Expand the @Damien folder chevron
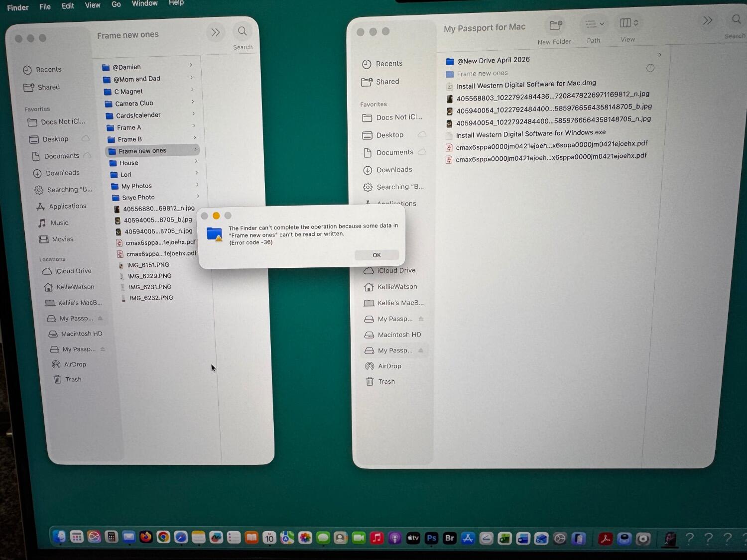This screenshot has height=560, width=747. (191, 65)
